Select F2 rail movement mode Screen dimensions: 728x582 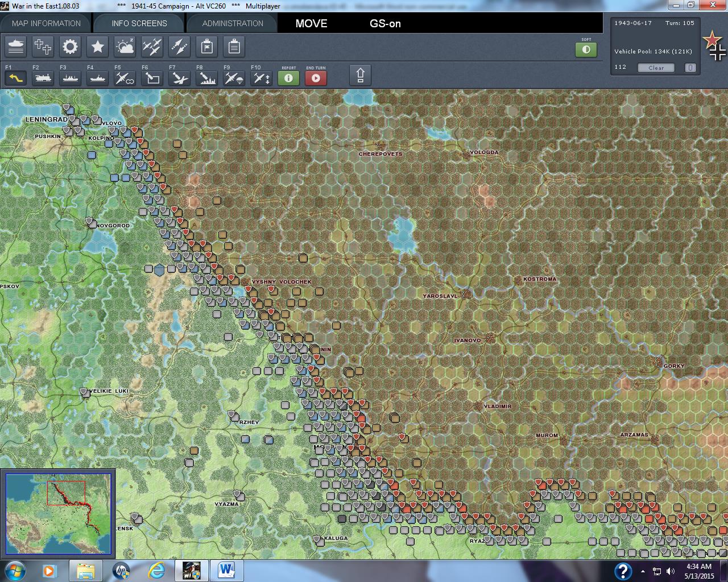tap(43, 77)
